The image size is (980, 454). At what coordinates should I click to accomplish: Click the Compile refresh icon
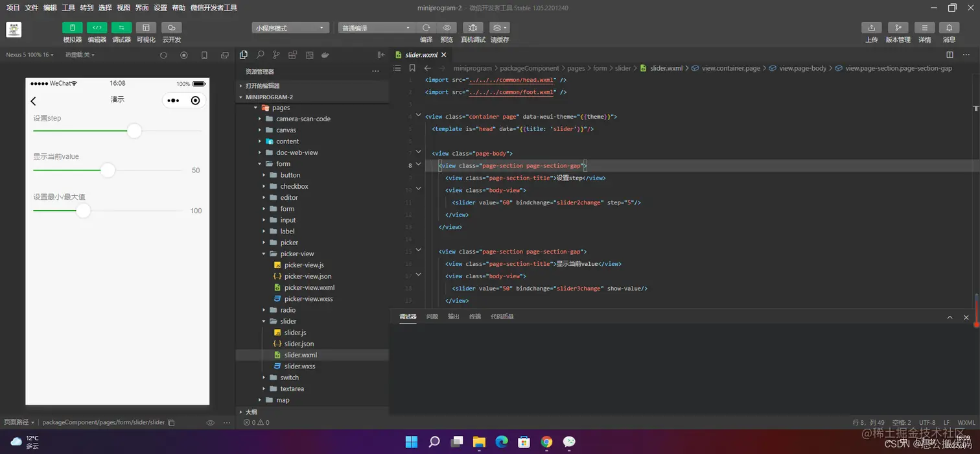[426, 28]
